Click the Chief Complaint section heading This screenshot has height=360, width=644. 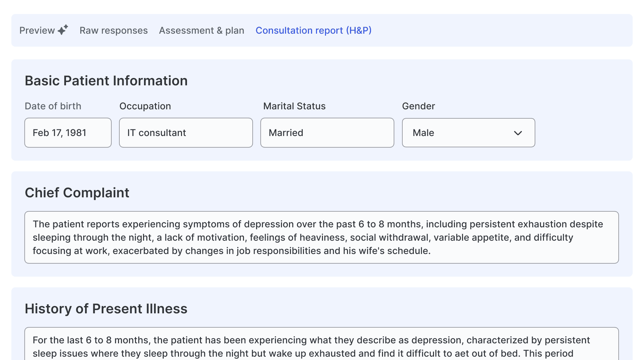click(77, 193)
